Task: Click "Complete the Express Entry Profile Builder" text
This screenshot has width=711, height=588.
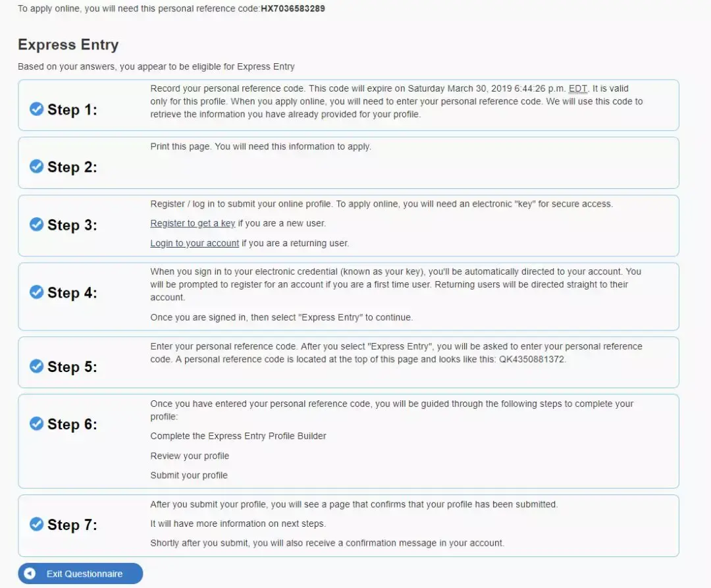Action: tap(238, 436)
